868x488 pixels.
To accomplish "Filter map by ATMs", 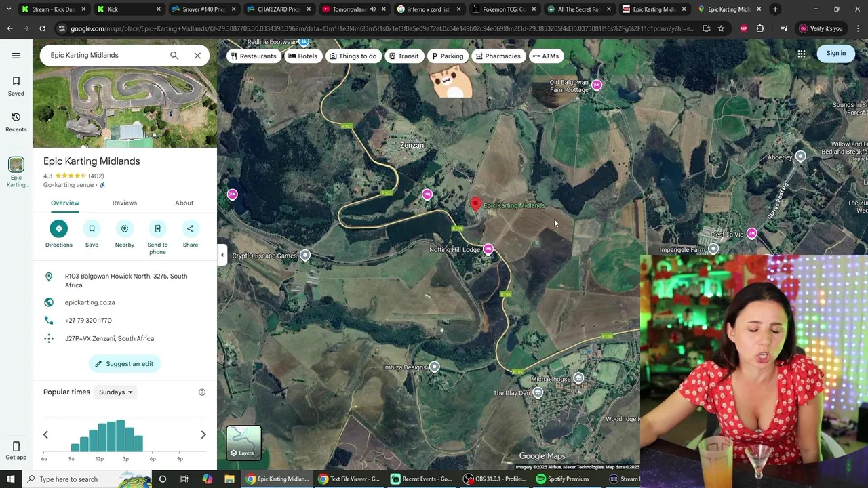I will click(545, 56).
